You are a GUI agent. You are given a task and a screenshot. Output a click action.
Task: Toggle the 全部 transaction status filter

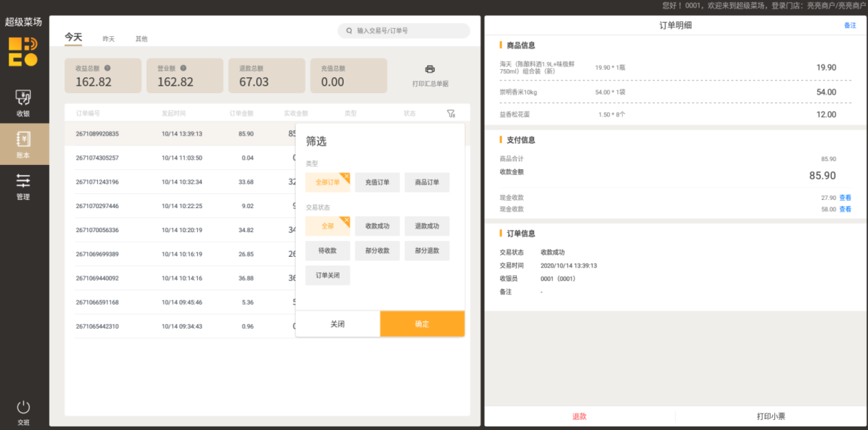pos(328,226)
